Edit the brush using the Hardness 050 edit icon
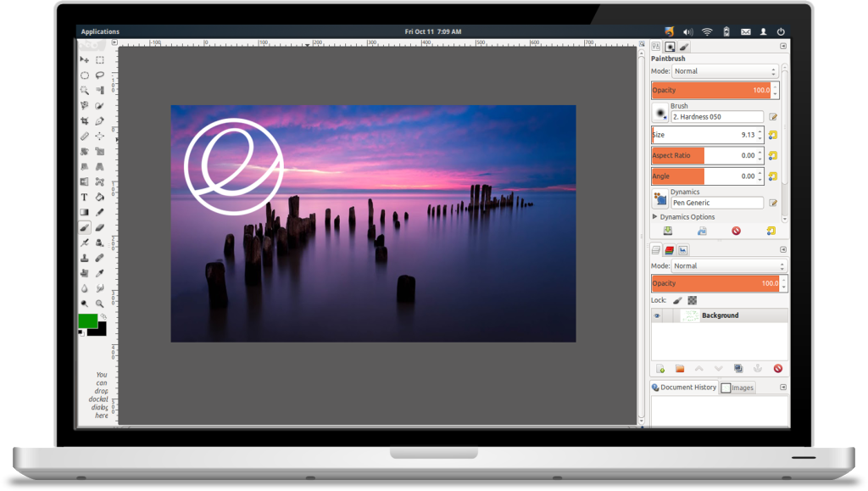The image size is (868, 491). pos(773,117)
